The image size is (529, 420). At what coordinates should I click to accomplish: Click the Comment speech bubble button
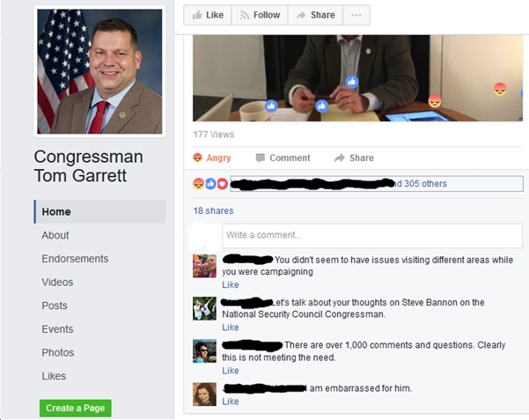283,158
